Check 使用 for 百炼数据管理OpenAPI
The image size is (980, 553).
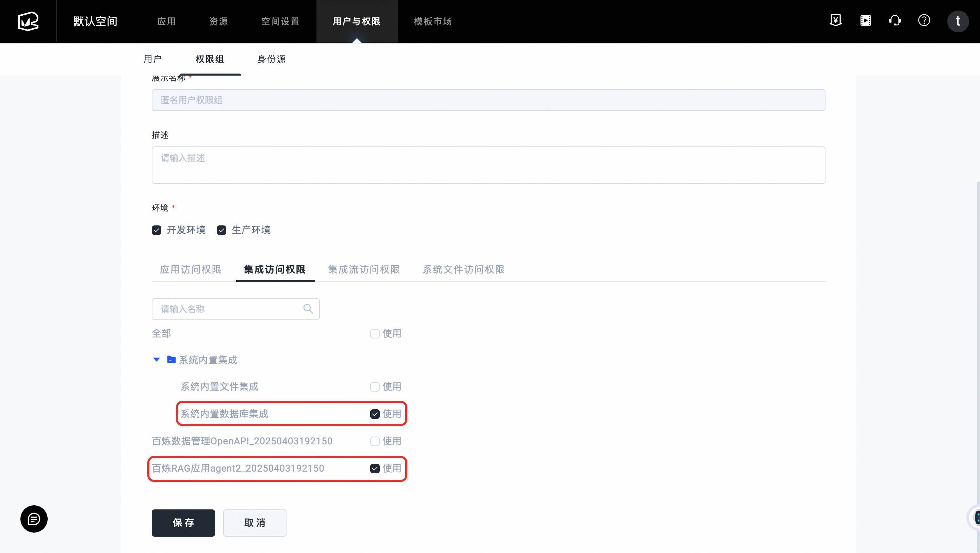point(375,441)
